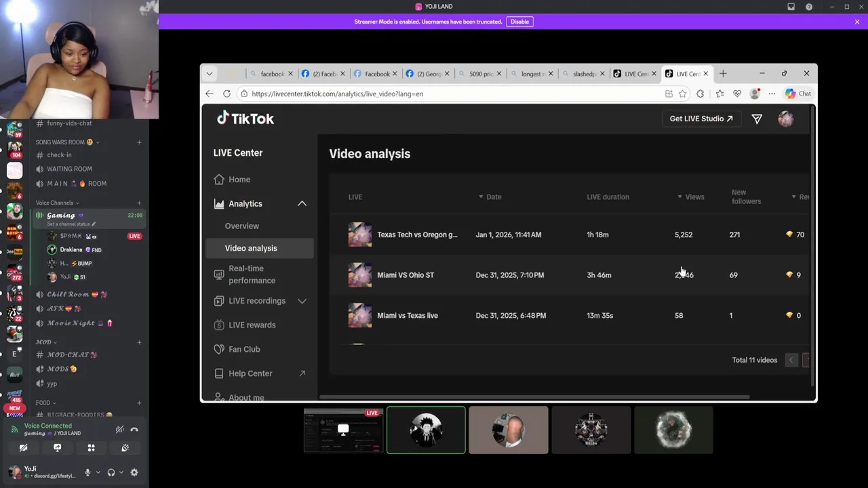Toggle camera in Discord voice panel
Screen dimensions: 868x488
click(23, 448)
